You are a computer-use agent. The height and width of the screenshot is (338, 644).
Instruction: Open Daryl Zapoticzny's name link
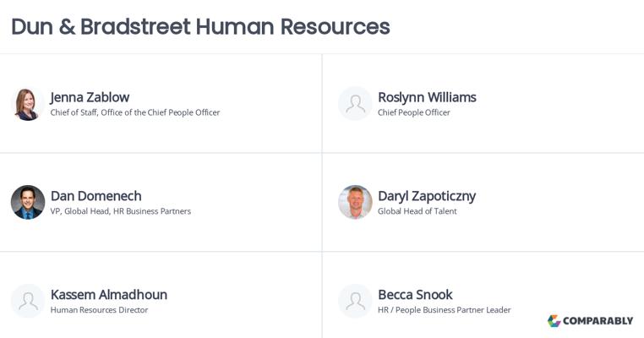pyautogui.click(x=426, y=196)
